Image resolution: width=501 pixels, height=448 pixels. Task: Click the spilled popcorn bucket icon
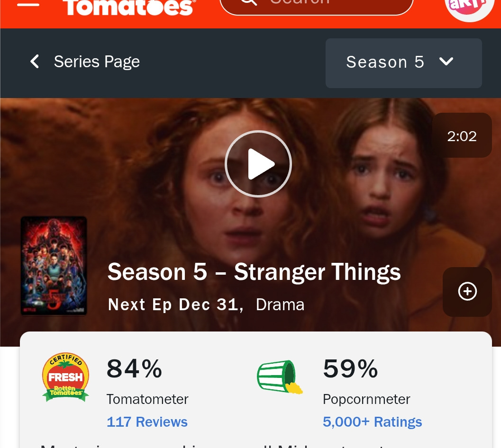click(x=280, y=377)
